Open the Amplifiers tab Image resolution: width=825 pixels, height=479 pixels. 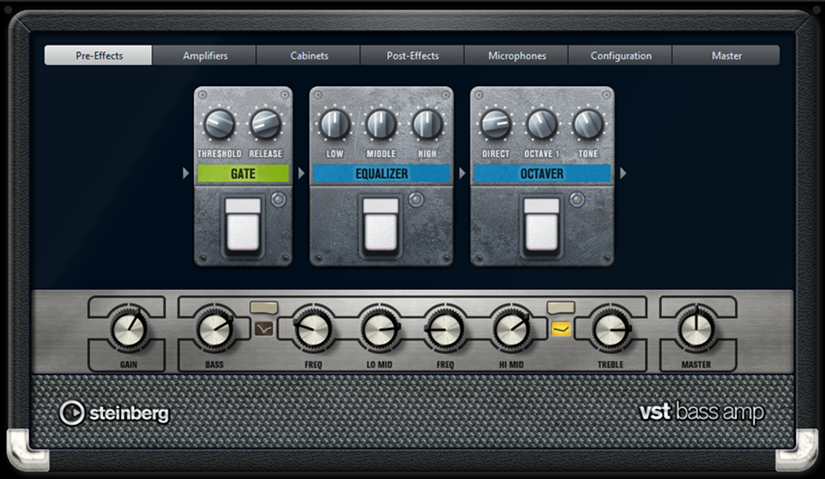pyautogui.click(x=205, y=55)
